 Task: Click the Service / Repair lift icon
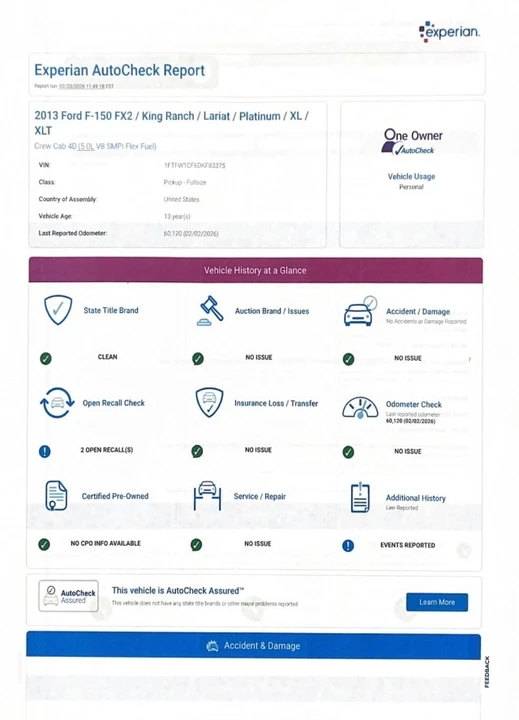pos(207,496)
